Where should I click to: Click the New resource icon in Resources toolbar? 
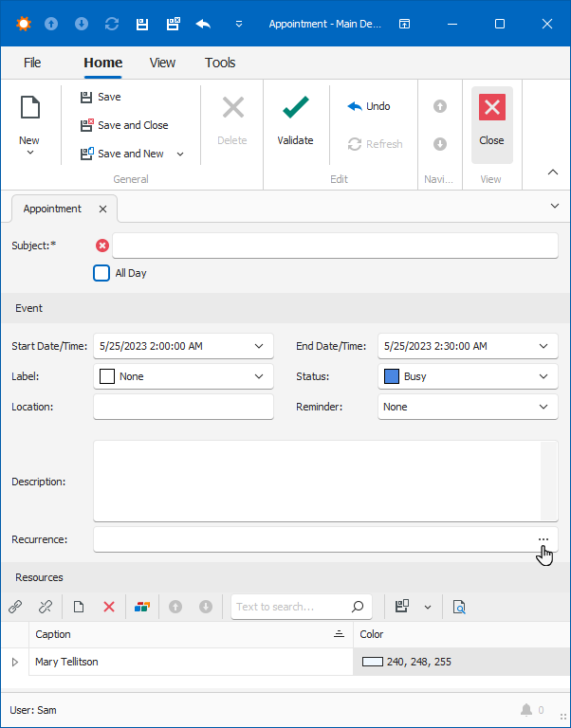click(x=79, y=607)
